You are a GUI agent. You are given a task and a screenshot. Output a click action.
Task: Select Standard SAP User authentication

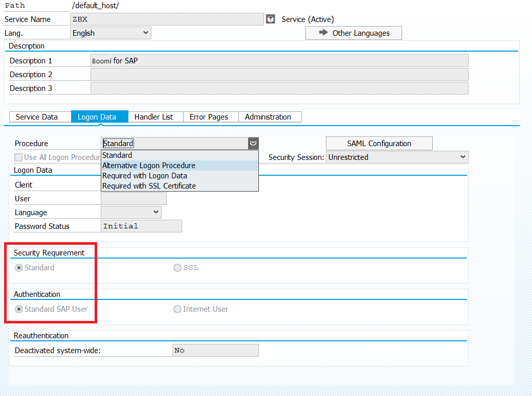click(19, 309)
